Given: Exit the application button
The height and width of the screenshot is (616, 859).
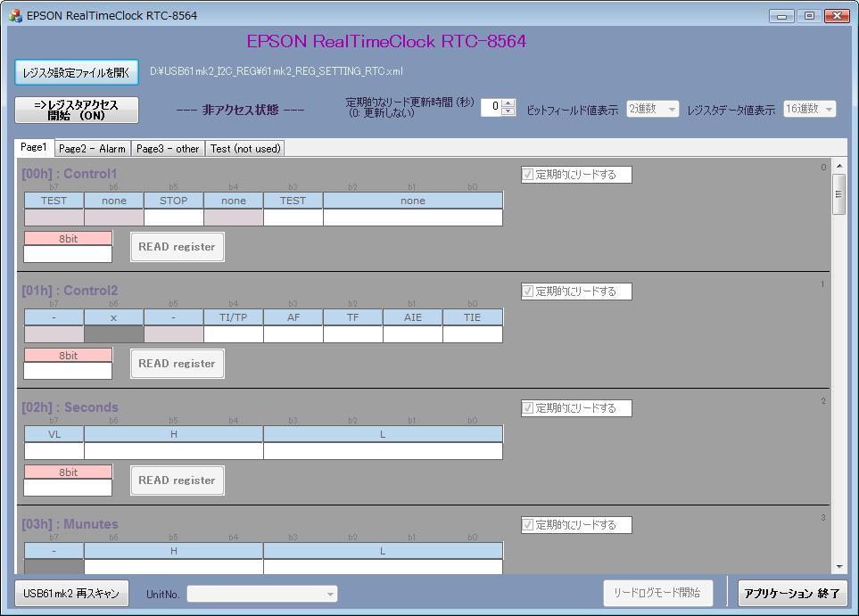Looking at the screenshot, I should click(792, 593).
